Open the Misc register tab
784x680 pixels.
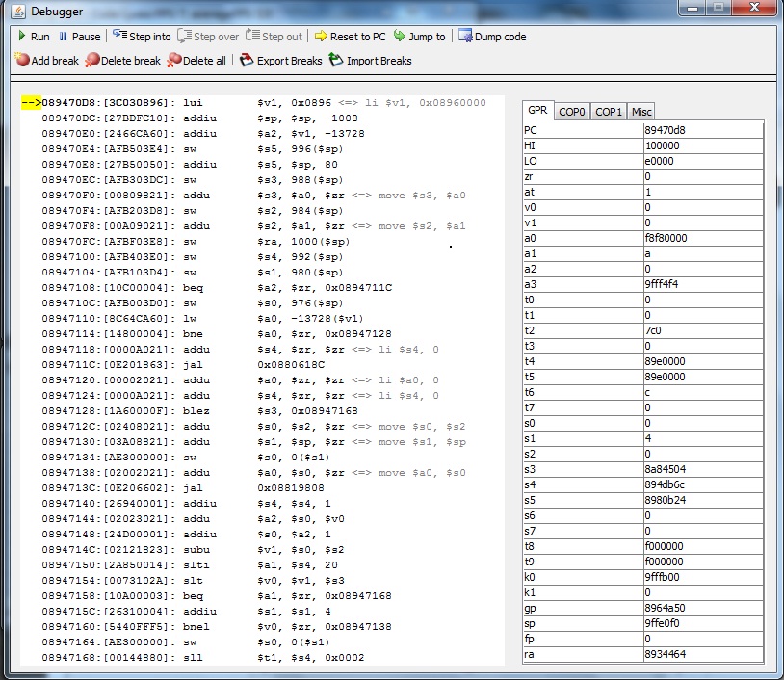(x=641, y=112)
